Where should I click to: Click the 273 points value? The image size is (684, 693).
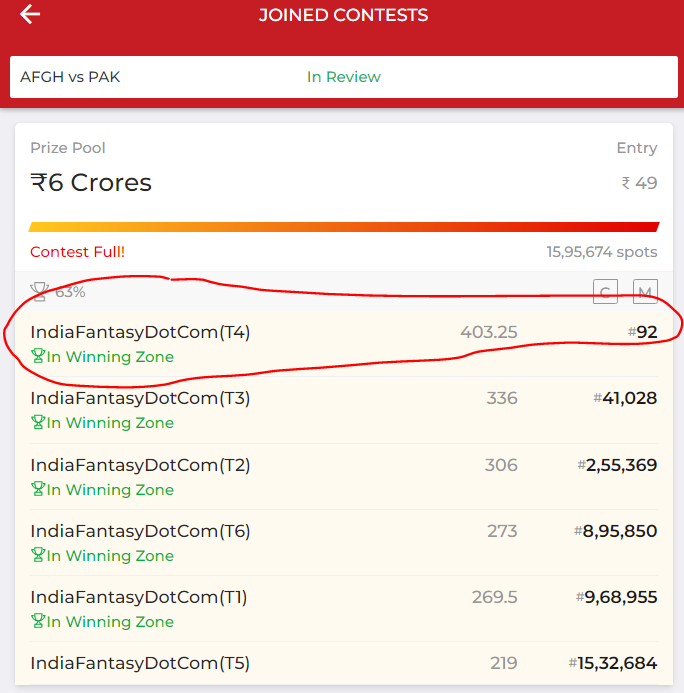[x=502, y=531]
